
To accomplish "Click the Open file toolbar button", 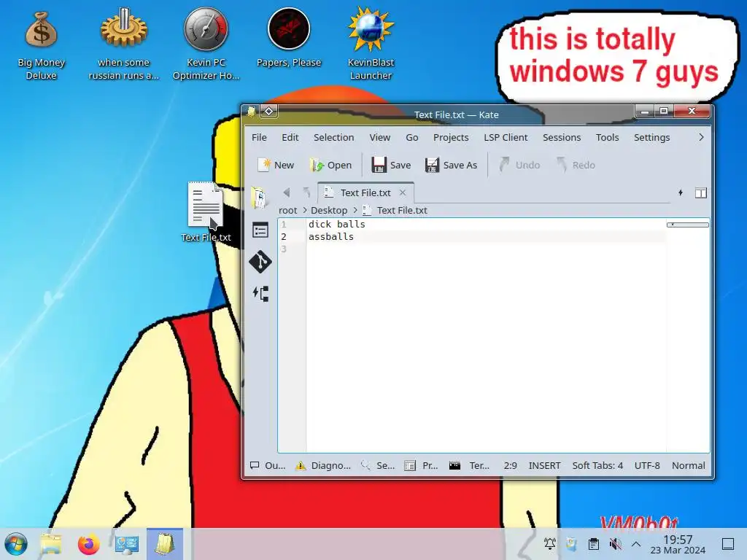I will tap(330, 166).
